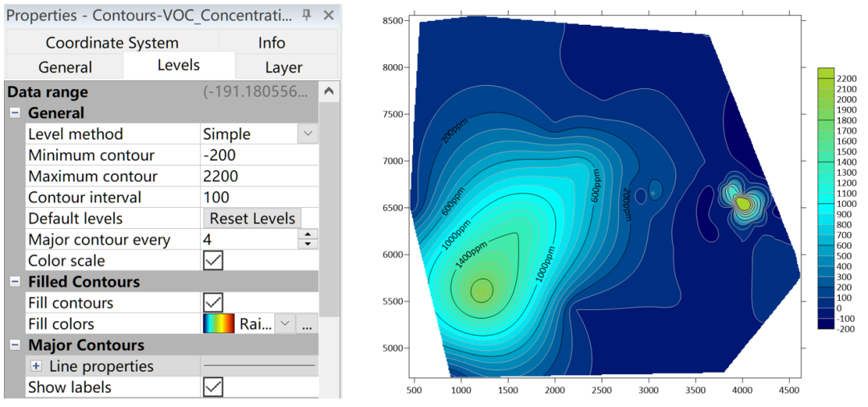The width and height of the screenshot is (868, 407).
Task: Click the properties scrollbar up arrow
Action: (328, 92)
